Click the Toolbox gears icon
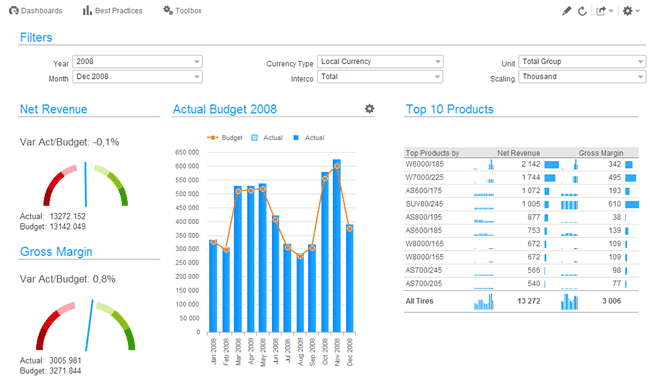 (167, 10)
